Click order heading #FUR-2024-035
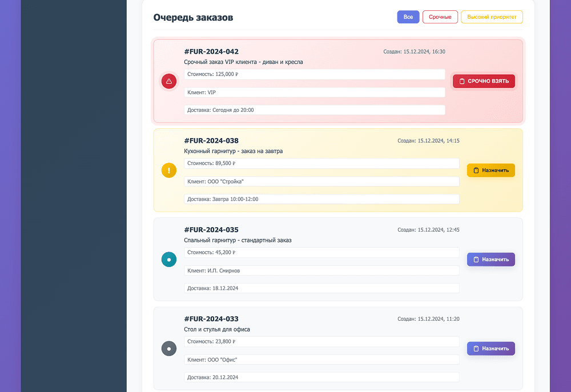Screen dimensions: 571x392 tap(211, 229)
